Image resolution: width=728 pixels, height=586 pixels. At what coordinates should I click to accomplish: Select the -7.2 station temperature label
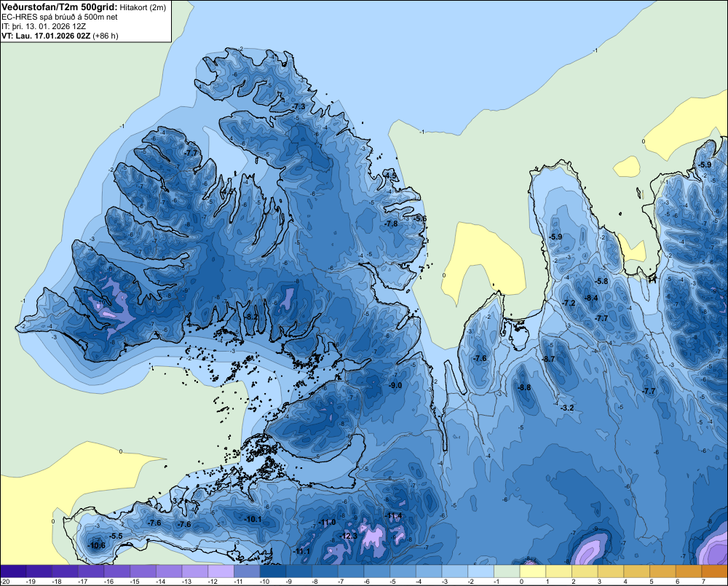(x=569, y=303)
